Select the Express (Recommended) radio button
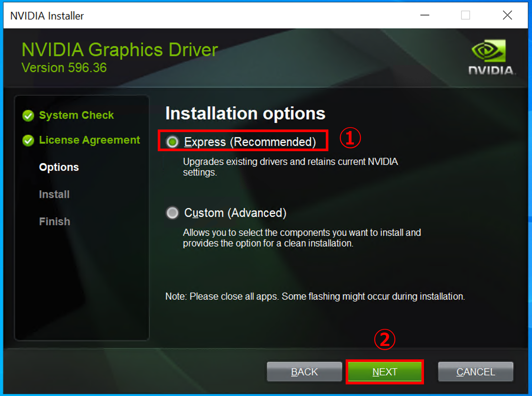This screenshot has width=532, height=396. 172,142
